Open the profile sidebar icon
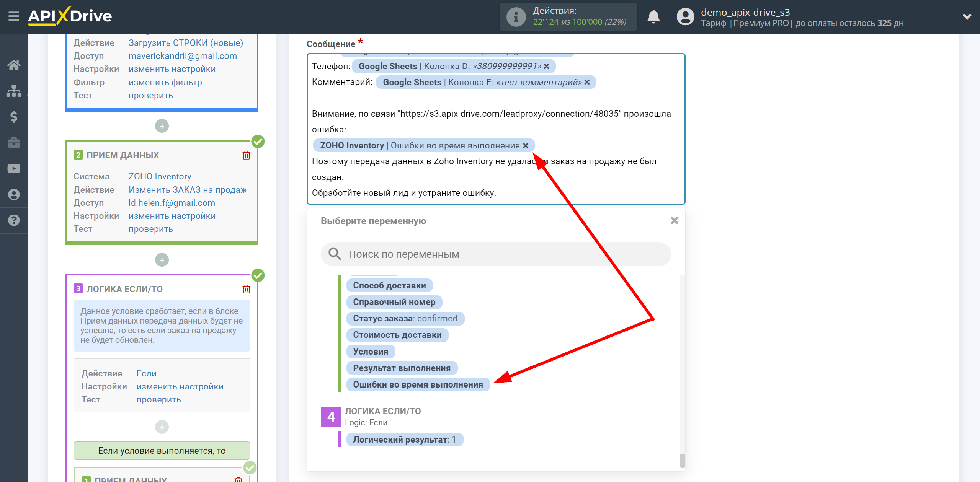This screenshot has height=482, width=980. tap(14, 194)
